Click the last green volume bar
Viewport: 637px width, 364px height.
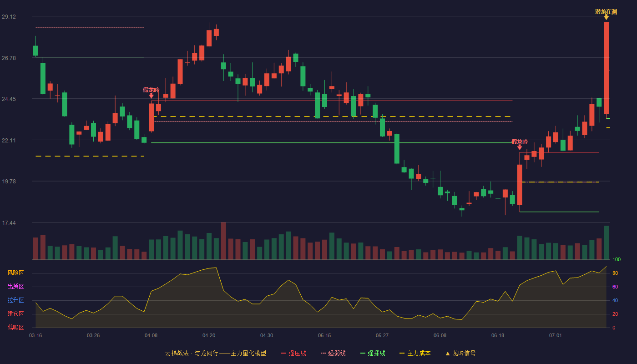(606, 243)
